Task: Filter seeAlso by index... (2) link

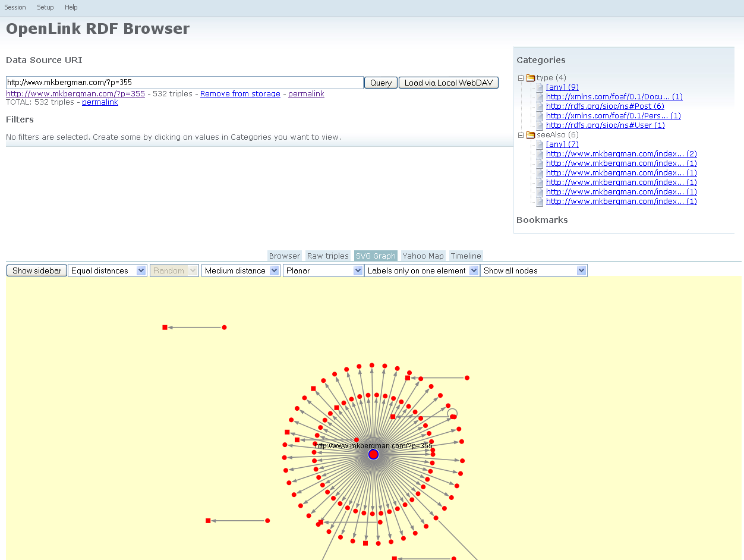Action: (622, 154)
